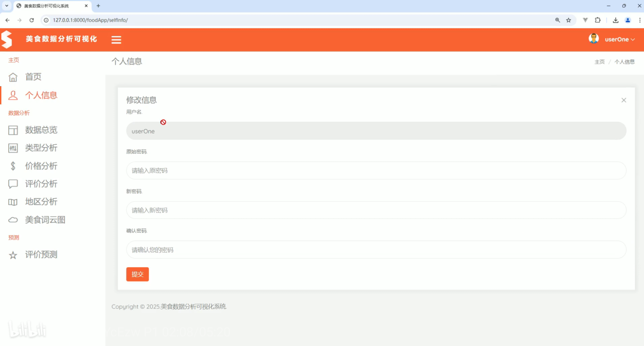Click the star icon for 评价预测
The width and height of the screenshot is (644, 346).
(13, 255)
